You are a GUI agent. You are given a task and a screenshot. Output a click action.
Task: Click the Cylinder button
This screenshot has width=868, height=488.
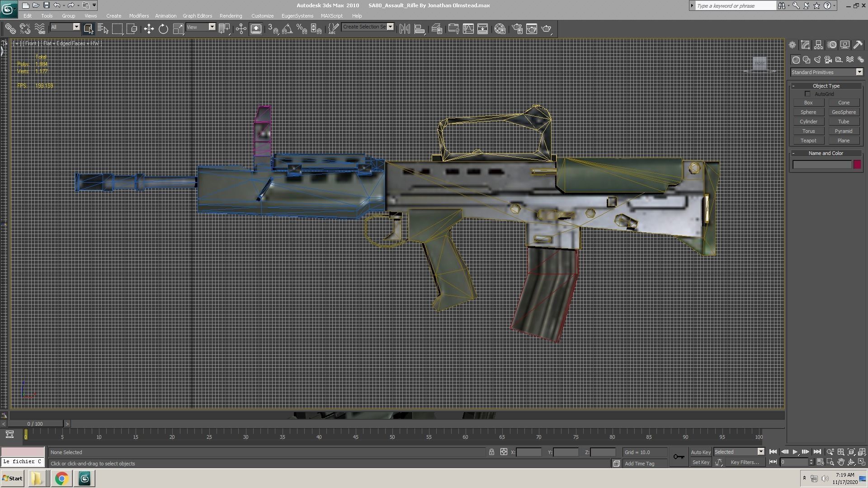(x=808, y=122)
